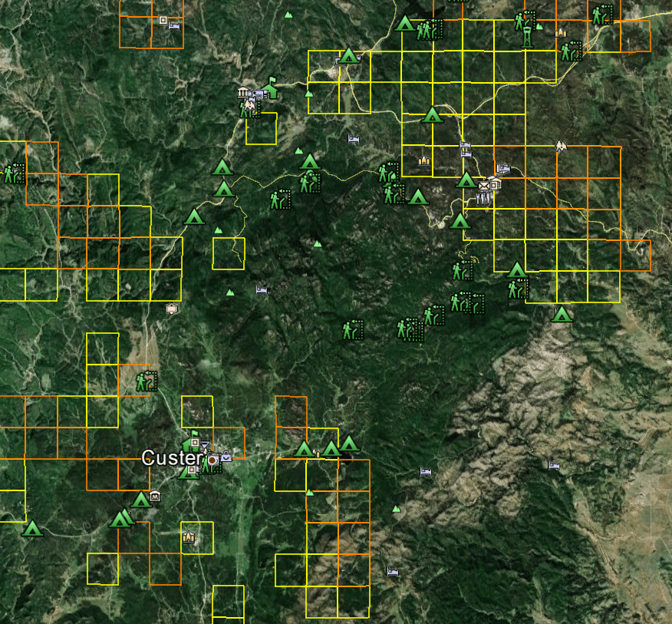Select the schoolhouse icon south of Custer
This screenshot has height=624, width=672.
[x=189, y=537]
